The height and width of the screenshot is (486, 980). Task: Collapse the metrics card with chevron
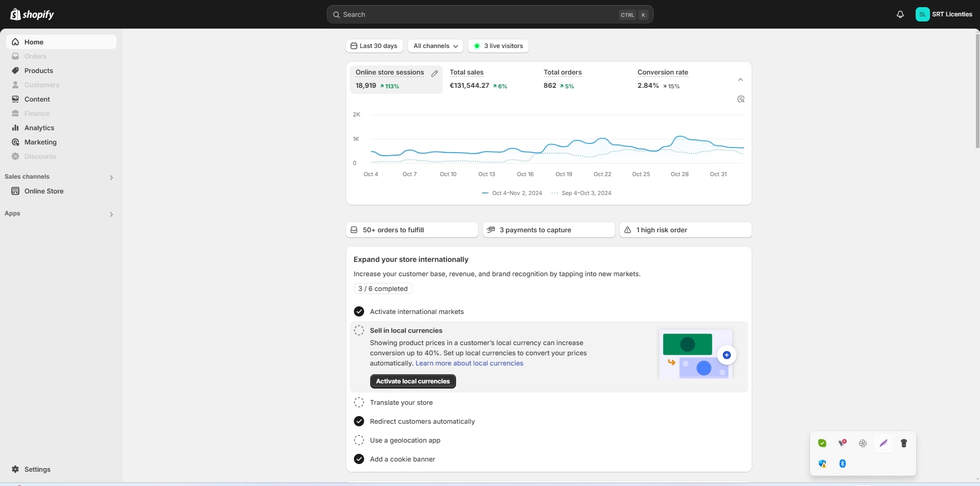740,80
